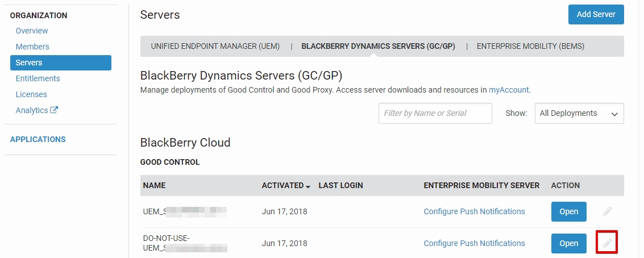Click the edit pencil in first UEM row
This screenshot has width=644, height=258.
pyautogui.click(x=607, y=211)
